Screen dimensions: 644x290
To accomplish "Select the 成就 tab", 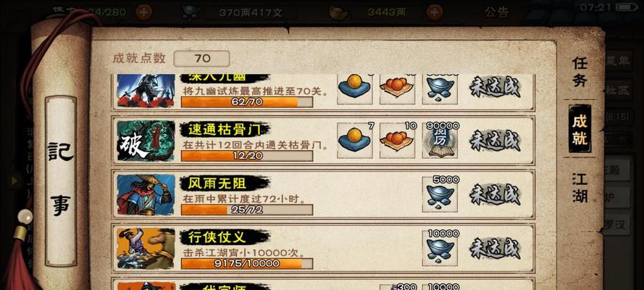I will (x=580, y=129).
